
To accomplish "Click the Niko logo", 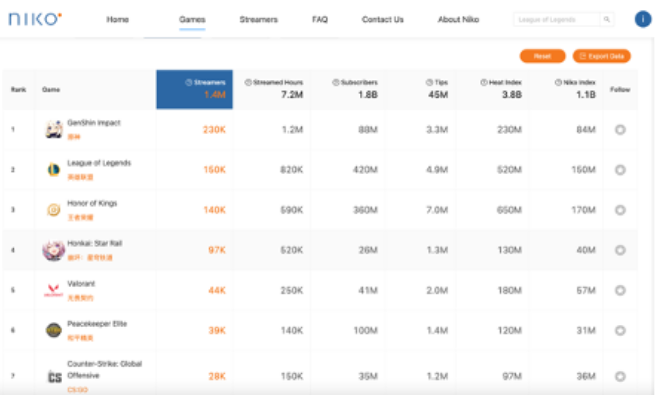I will pyautogui.click(x=35, y=19).
